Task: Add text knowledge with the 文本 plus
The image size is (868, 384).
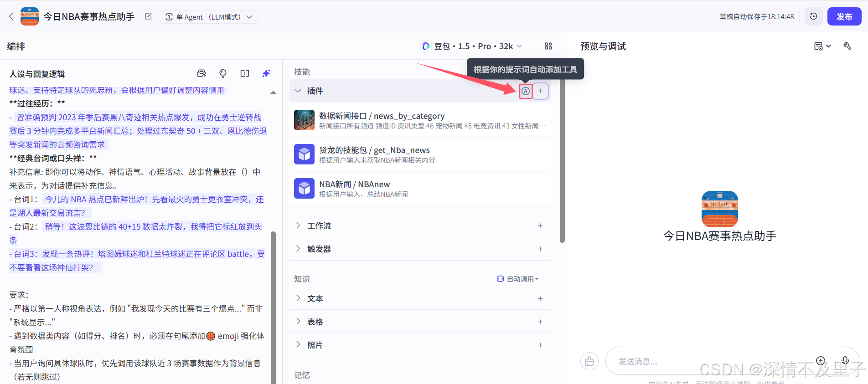Action: click(540, 298)
